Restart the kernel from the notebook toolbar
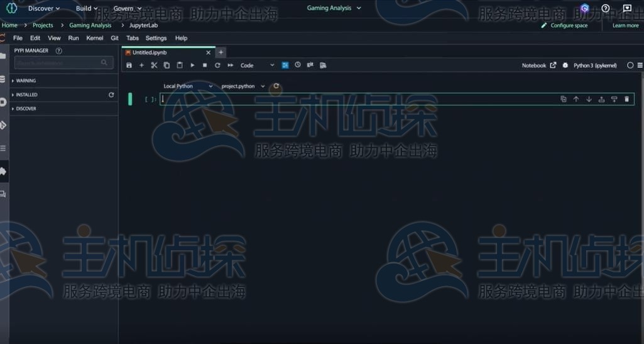Viewport: 644px width, 344px height. pyautogui.click(x=217, y=65)
